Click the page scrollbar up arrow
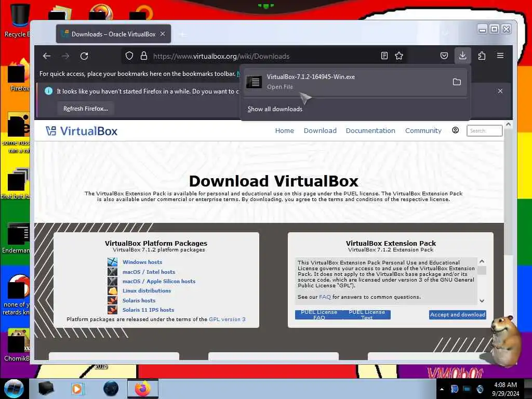Screen dimensions: 532x399 pyautogui.click(x=508, y=125)
